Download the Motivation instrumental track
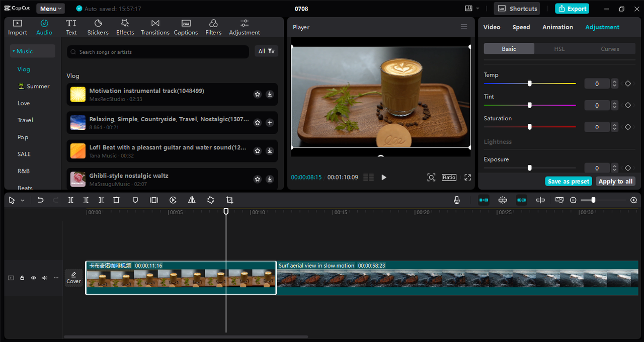This screenshot has height=342, width=644. coord(270,94)
